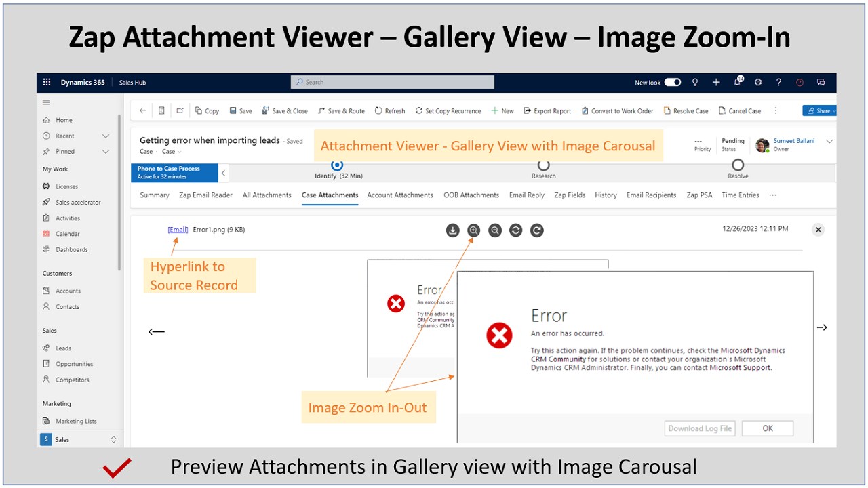The image size is (868, 488).
Task: Close the attachment viewer with X
Action: (x=818, y=230)
